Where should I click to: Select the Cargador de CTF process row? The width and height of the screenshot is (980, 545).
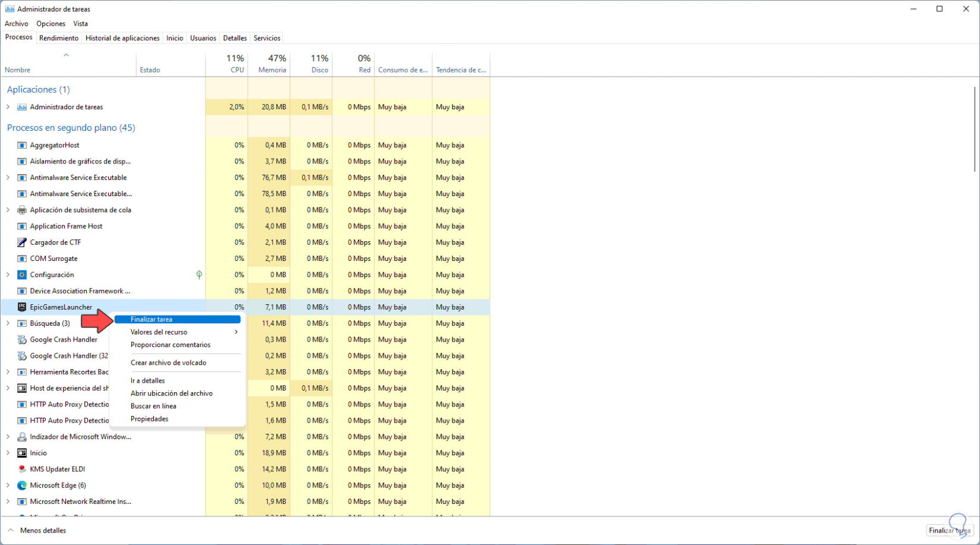click(x=245, y=242)
